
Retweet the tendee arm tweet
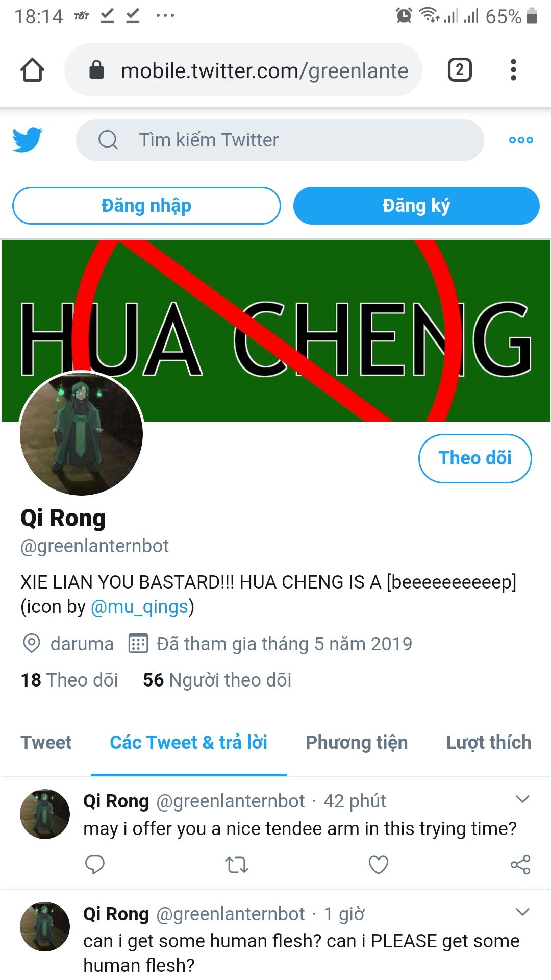[237, 865]
